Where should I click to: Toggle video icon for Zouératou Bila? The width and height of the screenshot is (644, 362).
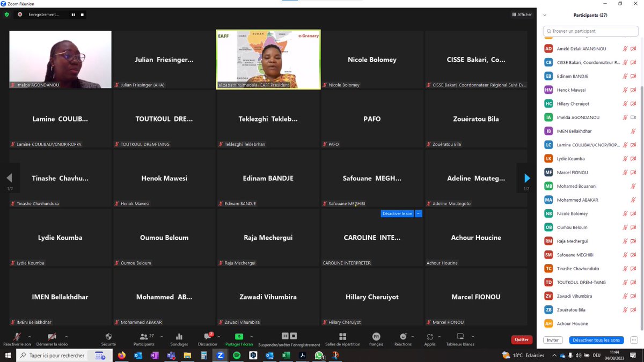tap(633, 309)
